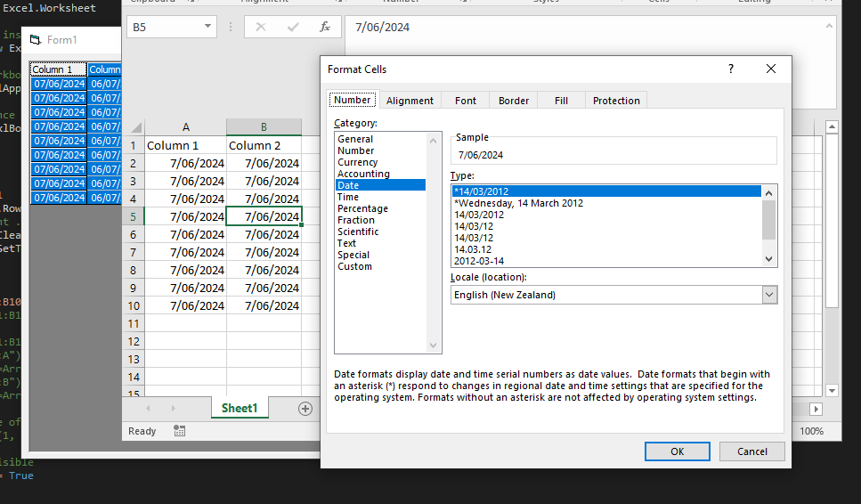861x504 pixels.
Task: Click previous sheet navigation arrow
Action: coord(149,409)
